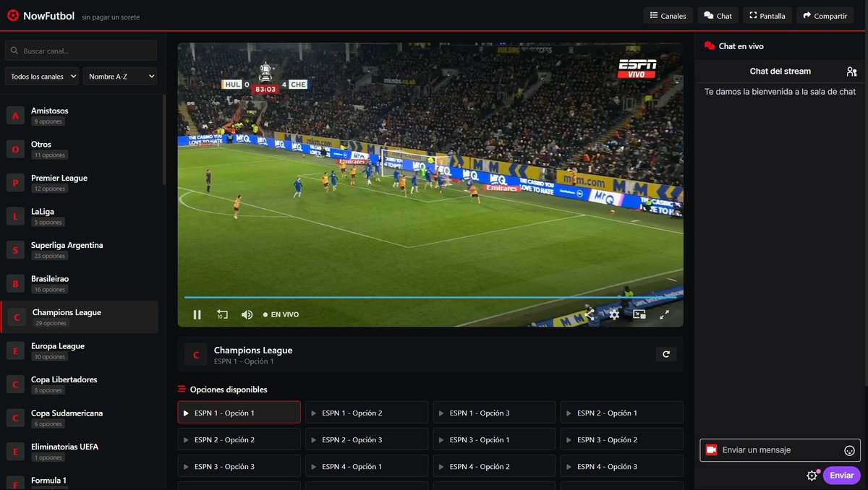868x490 pixels.
Task: Click the 'Chat del stream' header
Action: [x=780, y=71]
